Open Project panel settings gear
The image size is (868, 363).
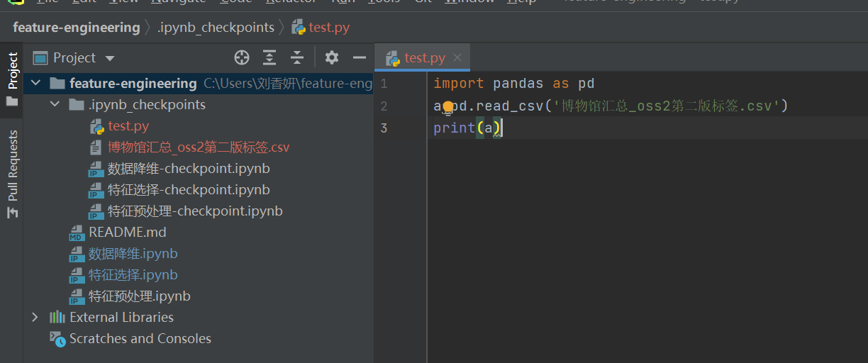coord(332,57)
